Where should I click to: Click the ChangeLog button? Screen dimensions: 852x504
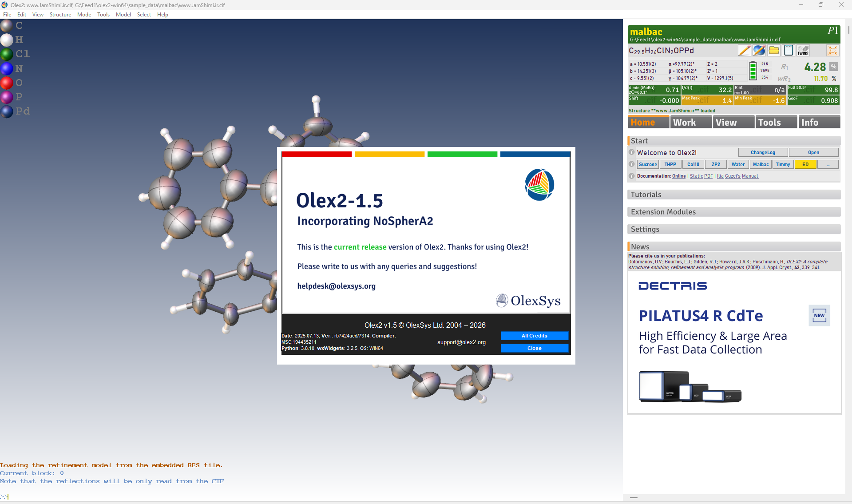point(763,152)
